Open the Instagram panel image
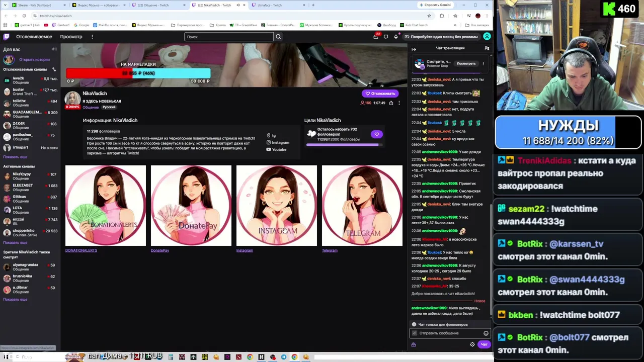 point(277,206)
